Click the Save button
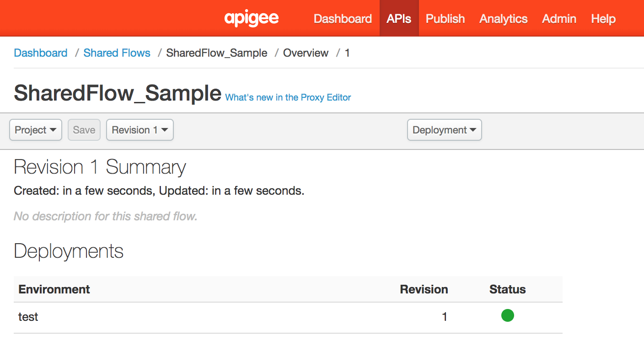 point(84,130)
